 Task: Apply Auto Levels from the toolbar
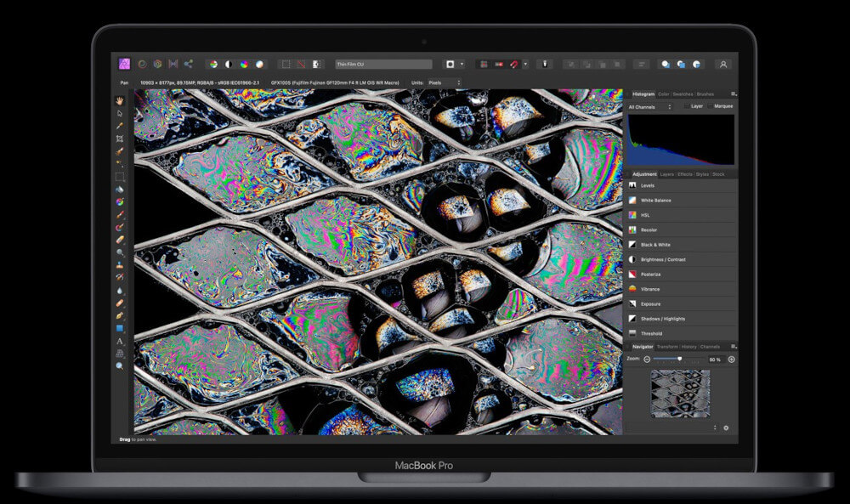213,64
